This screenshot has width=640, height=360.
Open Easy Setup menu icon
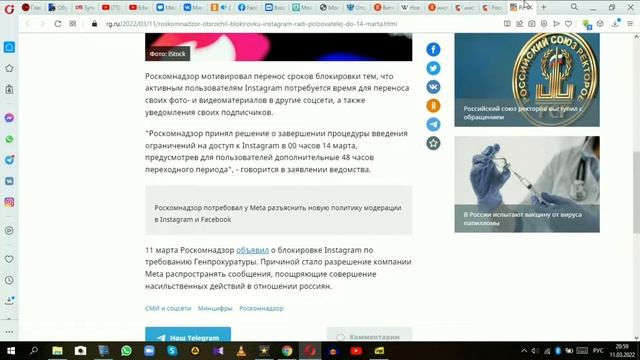630,24
